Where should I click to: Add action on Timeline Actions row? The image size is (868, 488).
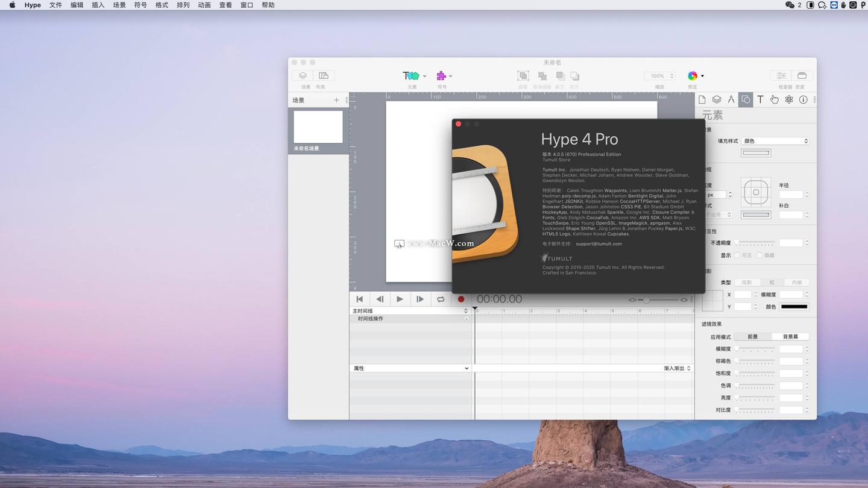point(466,319)
